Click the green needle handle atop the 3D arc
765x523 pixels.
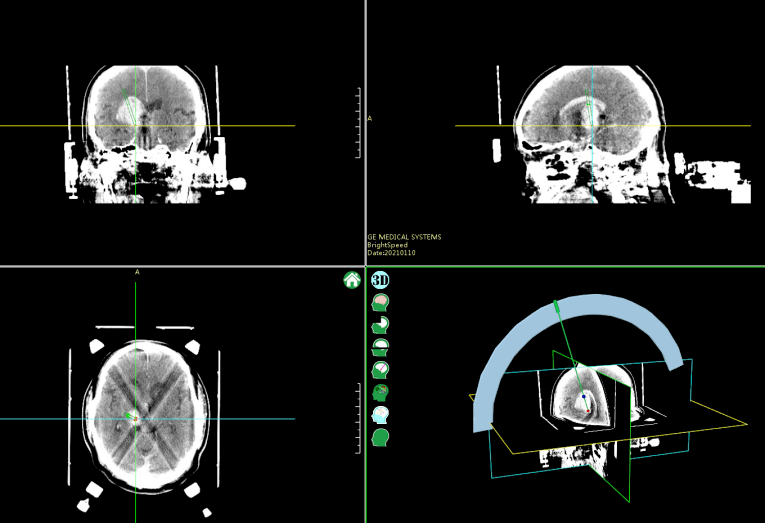(556, 306)
